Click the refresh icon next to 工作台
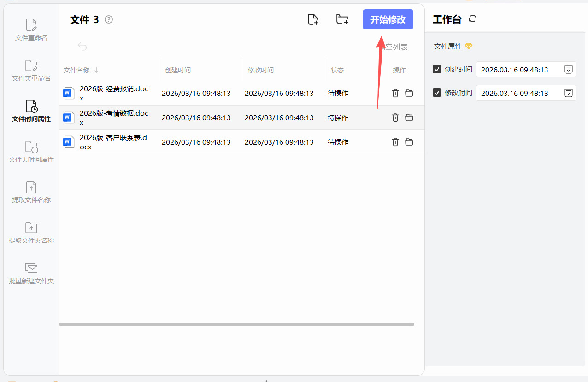 point(473,19)
